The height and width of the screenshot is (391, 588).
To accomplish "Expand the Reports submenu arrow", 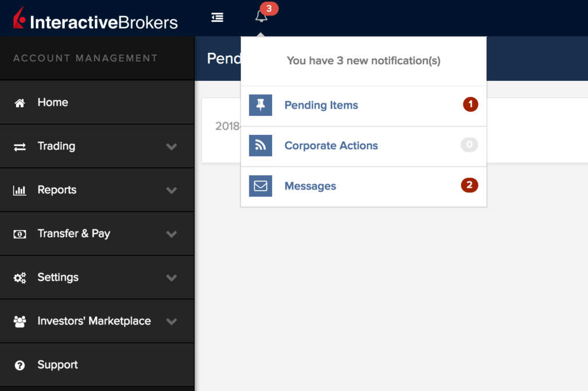I will pyautogui.click(x=171, y=190).
